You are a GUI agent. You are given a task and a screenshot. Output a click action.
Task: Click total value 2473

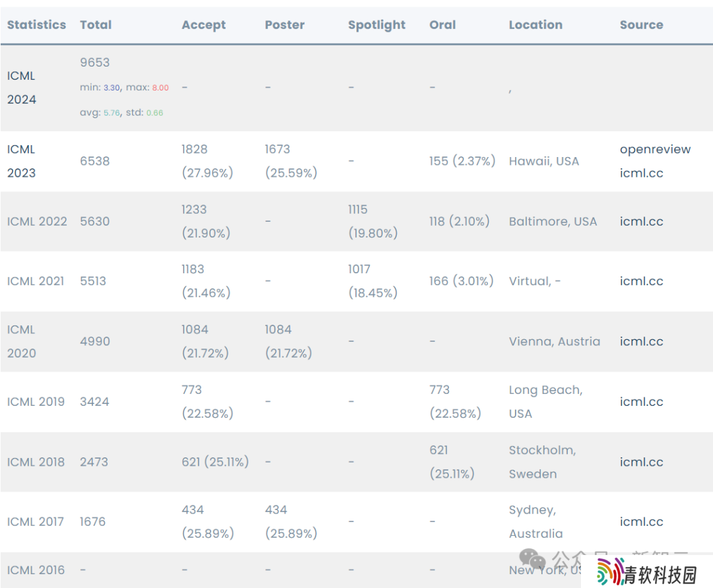pyautogui.click(x=94, y=462)
